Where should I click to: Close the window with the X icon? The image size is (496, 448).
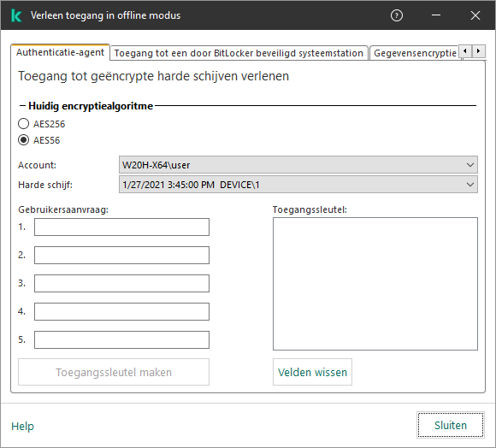click(x=475, y=15)
